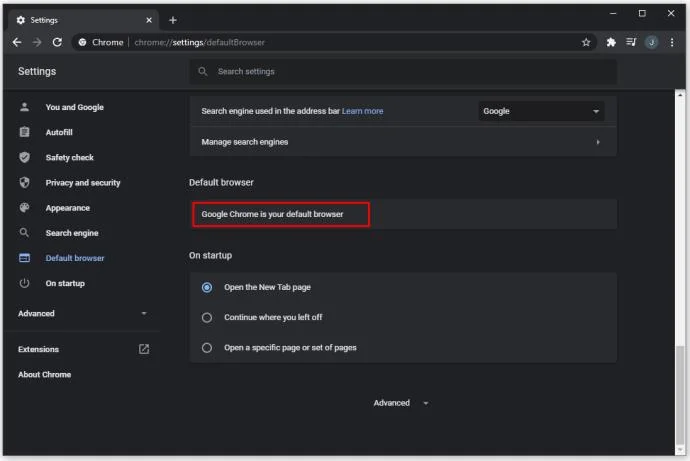The image size is (690, 461).
Task: Bookmark this page with the star icon
Action: pos(586,42)
